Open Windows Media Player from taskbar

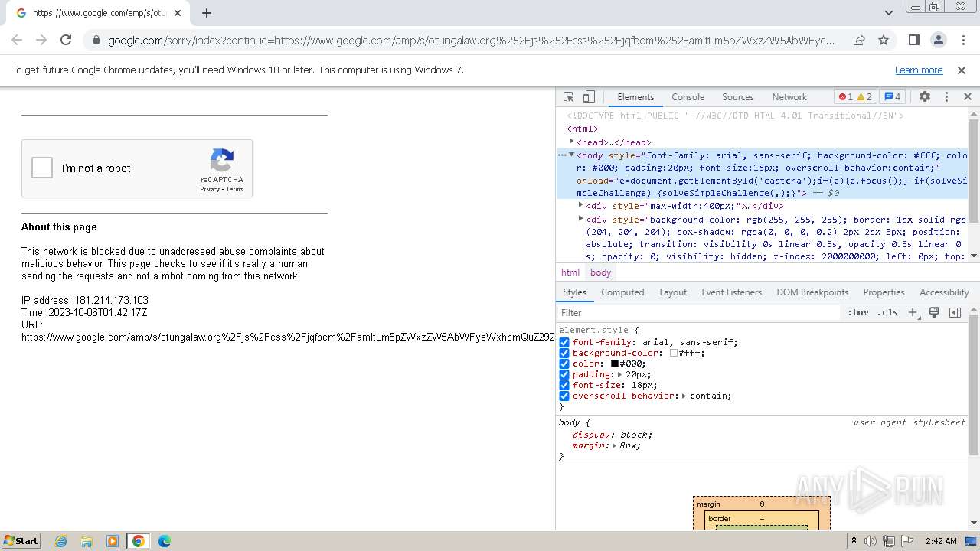click(x=113, y=541)
